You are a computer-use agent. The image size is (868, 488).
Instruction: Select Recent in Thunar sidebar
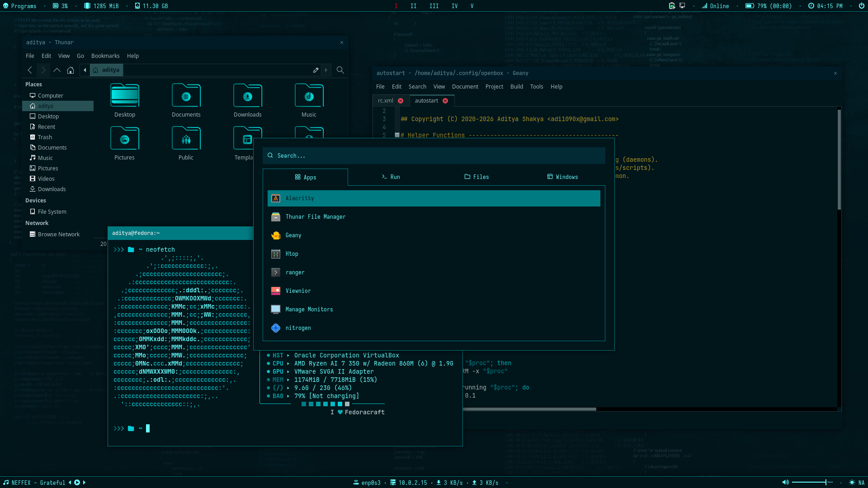point(58,127)
